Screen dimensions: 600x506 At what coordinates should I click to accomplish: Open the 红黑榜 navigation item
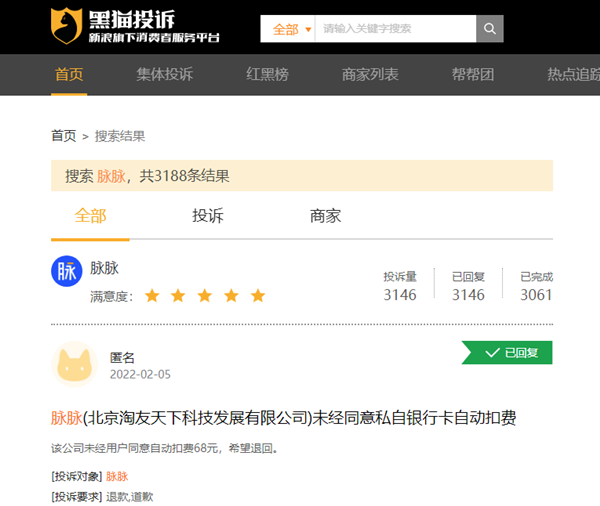267,74
